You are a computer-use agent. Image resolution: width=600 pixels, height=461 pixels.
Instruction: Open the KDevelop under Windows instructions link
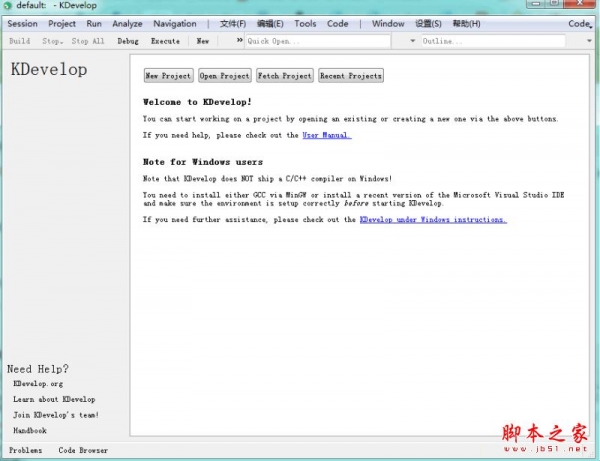(x=433, y=220)
